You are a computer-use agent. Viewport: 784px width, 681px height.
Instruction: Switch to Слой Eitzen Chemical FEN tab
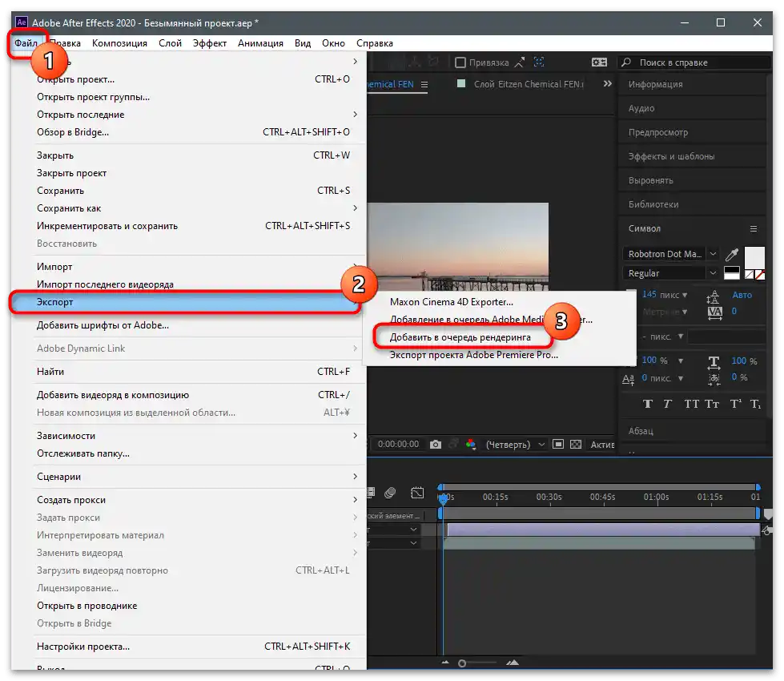tap(529, 85)
